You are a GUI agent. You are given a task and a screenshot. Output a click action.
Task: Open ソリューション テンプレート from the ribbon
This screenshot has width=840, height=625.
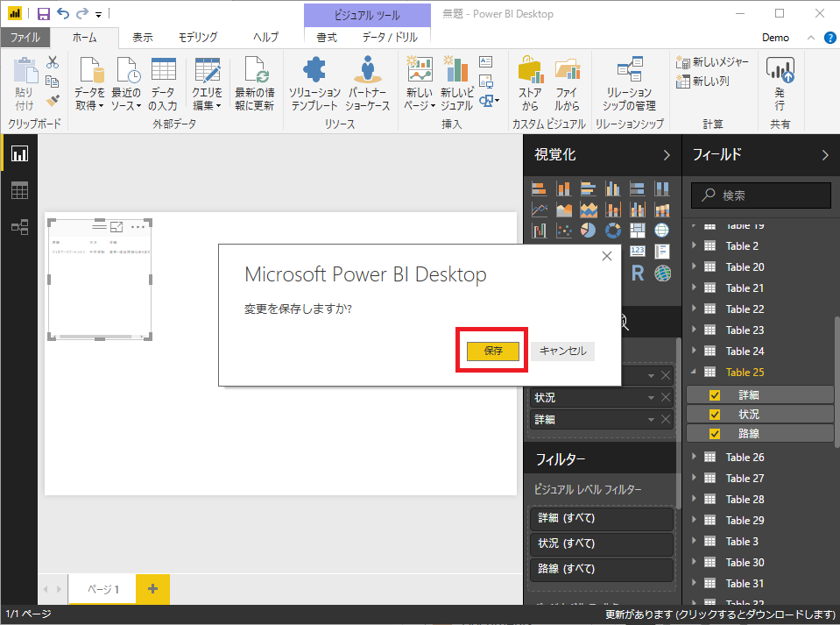click(x=314, y=84)
